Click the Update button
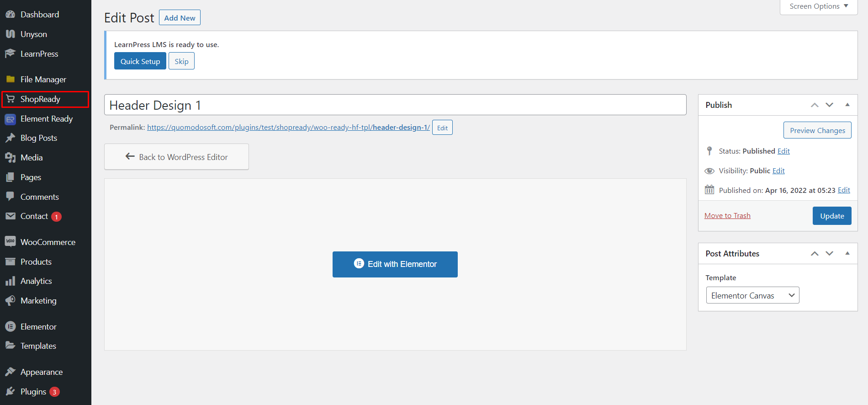Viewport: 868px width, 405px height. tap(832, 216)
